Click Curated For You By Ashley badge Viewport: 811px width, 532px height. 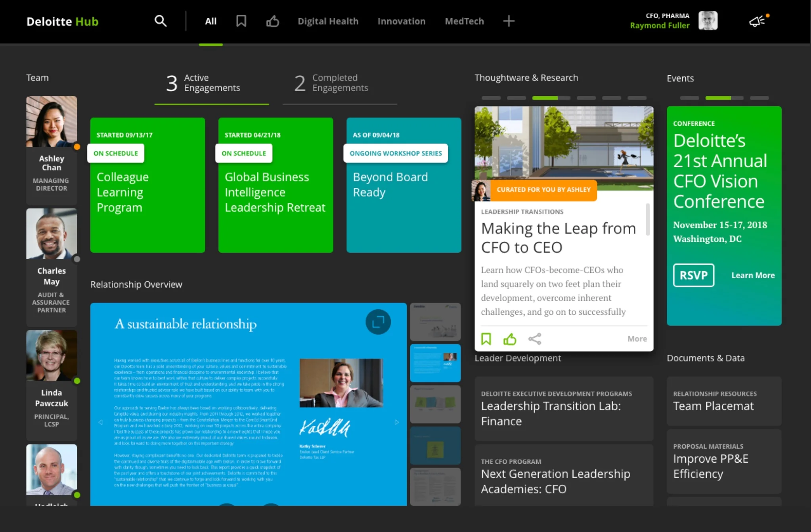(534, 190)
